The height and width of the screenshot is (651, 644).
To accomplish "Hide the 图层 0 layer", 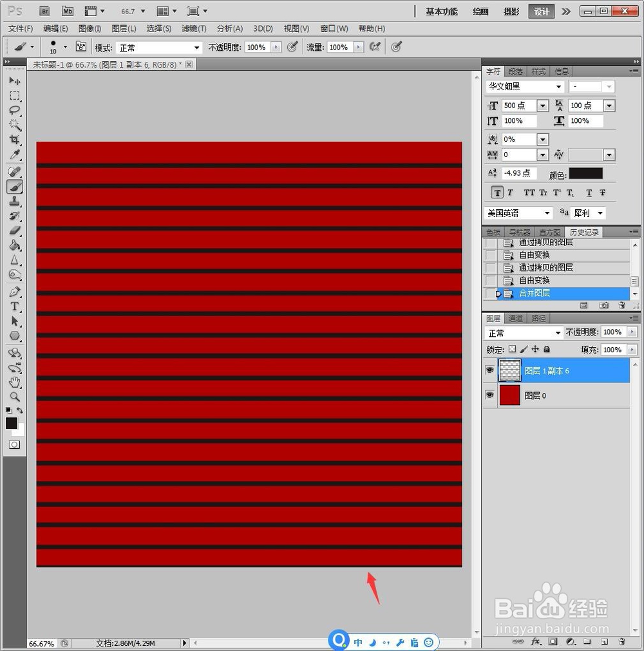I will tap(490, 395).
